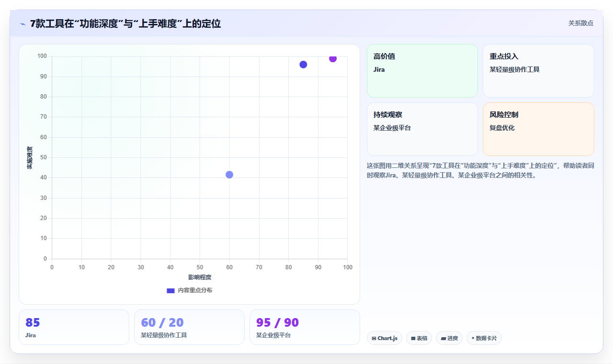Image resolution: width=613 pixels, height=364 pixels.
Task: Click the 数据卡片 tag
Action: click(484, 338)
